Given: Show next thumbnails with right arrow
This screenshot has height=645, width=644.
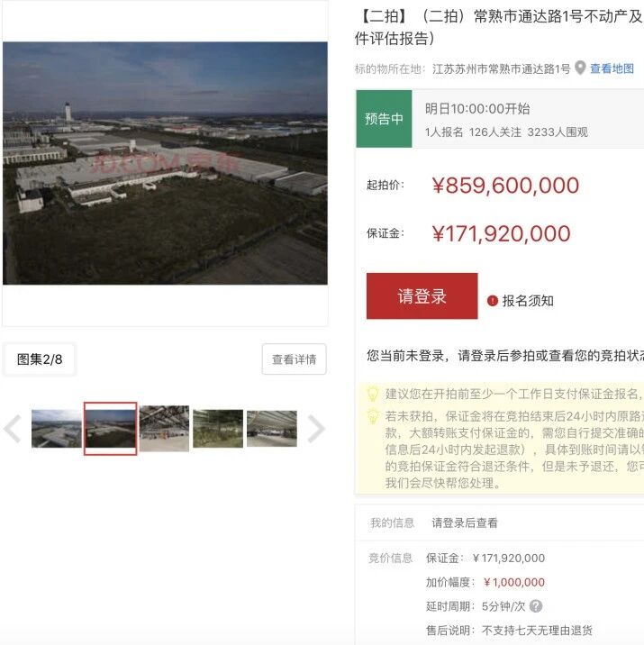Looking at the screenshot, I should click(x=316, y=429).
